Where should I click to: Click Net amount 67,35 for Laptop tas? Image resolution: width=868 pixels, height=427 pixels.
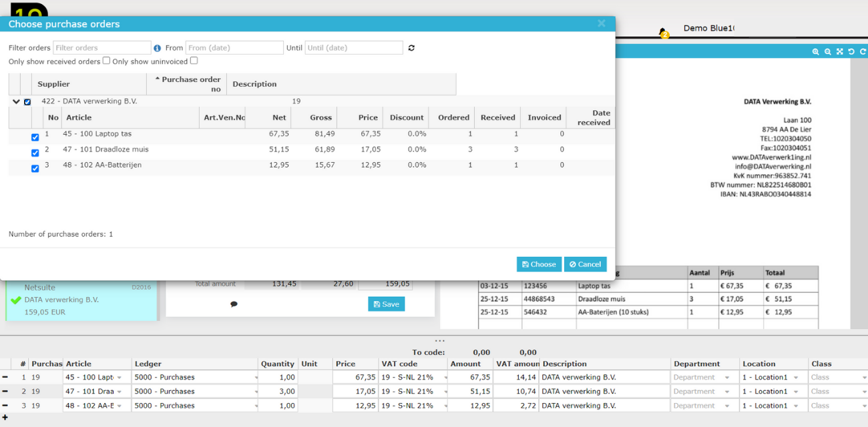tap(279, 134)
